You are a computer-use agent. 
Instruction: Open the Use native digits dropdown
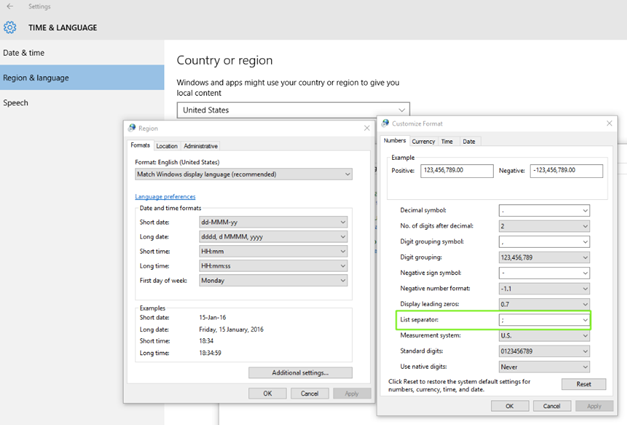click(544, 367)
